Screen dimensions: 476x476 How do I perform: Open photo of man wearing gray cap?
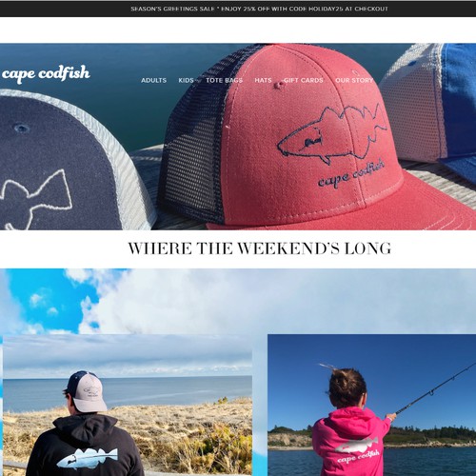pyautogui.click(x=128, y=405)
